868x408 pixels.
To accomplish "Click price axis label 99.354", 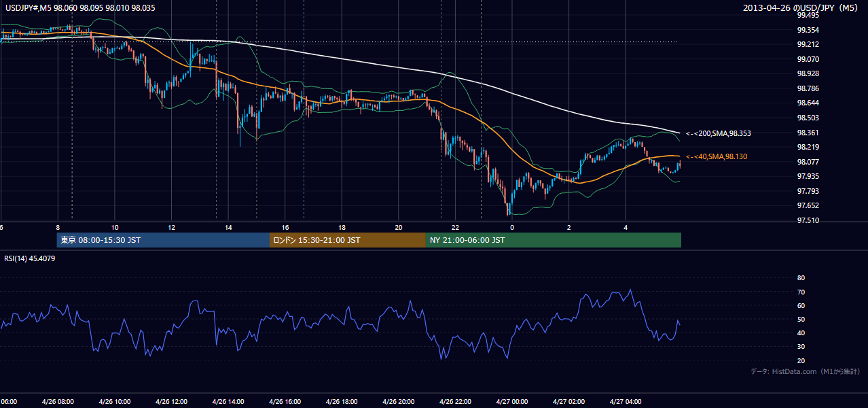I will [x=808, y=30].
